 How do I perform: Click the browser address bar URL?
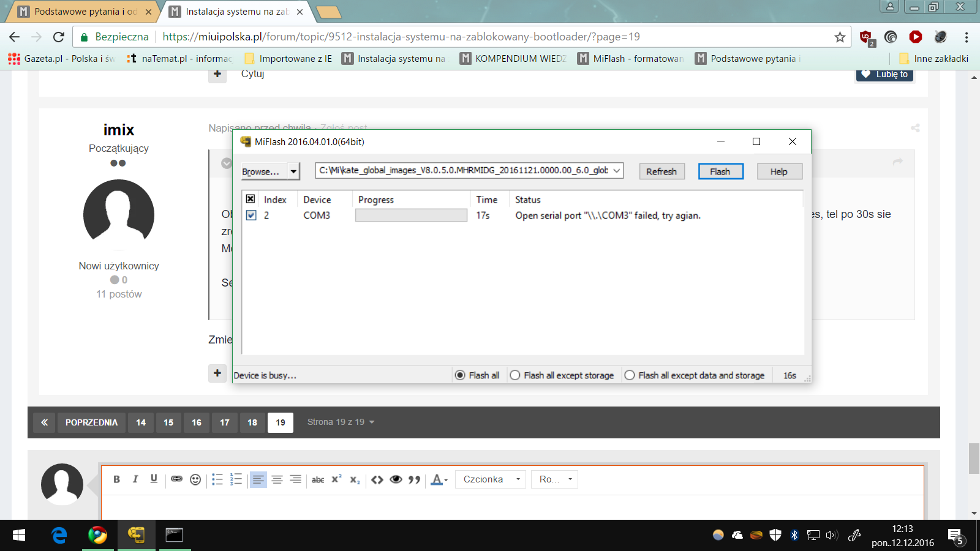coord(401,37)
